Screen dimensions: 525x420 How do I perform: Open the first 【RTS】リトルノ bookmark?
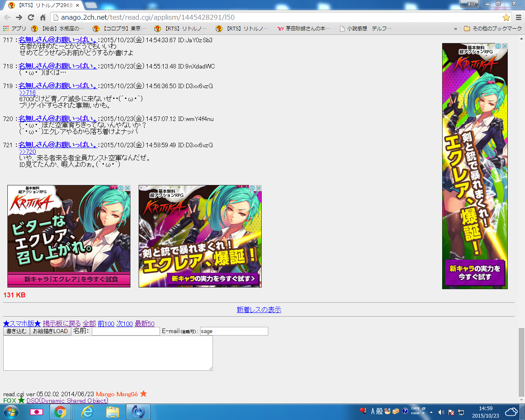(181, 28)
